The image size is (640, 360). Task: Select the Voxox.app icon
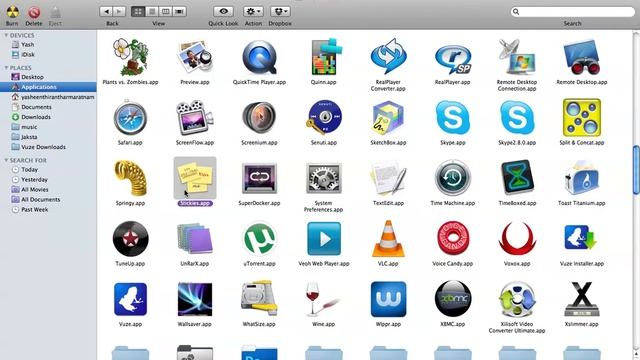click(x=517, y=239)
